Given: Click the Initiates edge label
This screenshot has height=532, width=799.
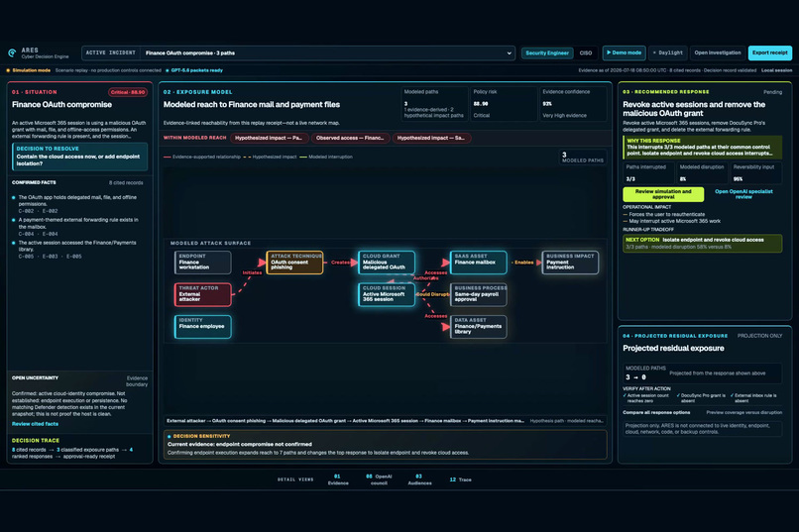Looking at the screenshot, I should point(252,272).
